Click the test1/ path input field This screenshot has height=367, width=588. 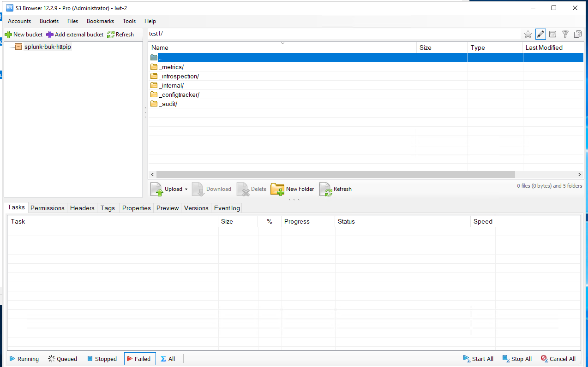[x=332, y=34]
